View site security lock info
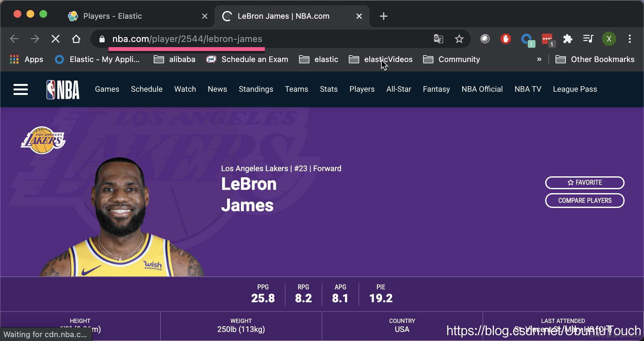This screenshot has height=341, width=644. (x=102, y=39)
